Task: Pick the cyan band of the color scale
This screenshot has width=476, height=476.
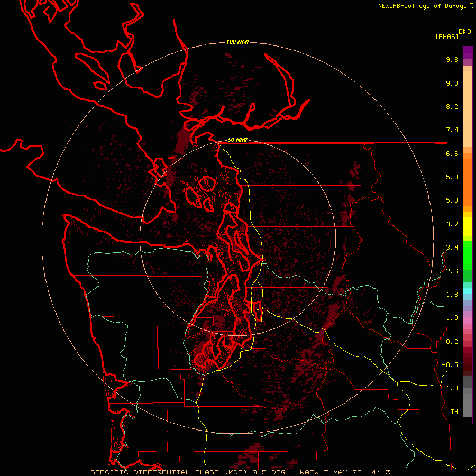Action: [x=467, y=290]
